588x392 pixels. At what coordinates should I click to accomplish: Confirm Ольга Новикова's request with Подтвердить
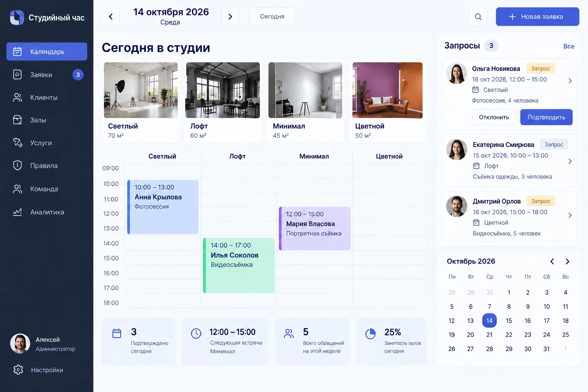[x=546, y=117]
